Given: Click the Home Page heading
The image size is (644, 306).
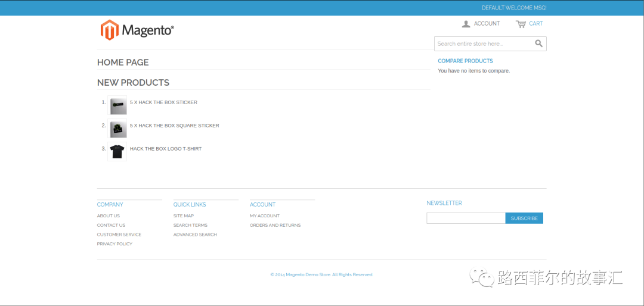Looking at the screenshot, I should [x=123, y=63].
